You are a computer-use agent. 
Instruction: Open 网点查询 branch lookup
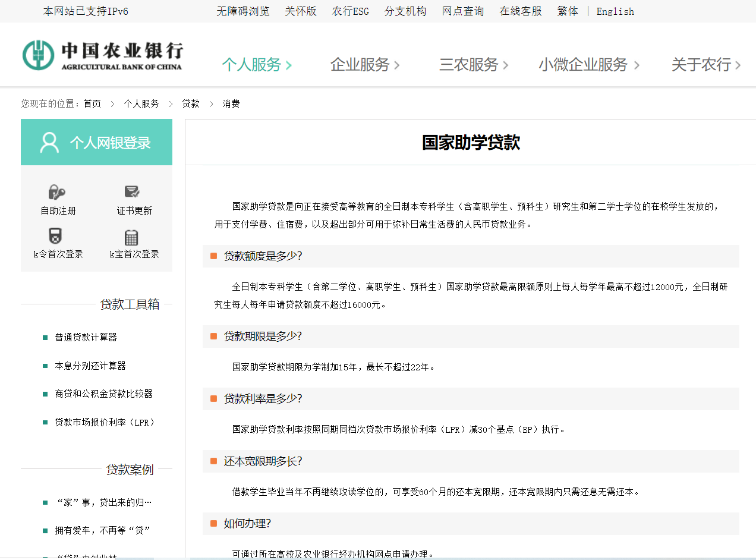click(x=463, y=11)
